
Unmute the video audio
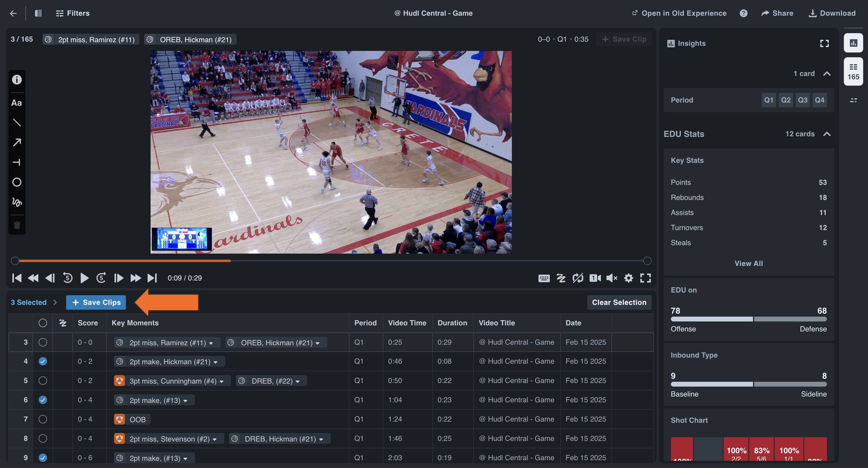[611, 278]
